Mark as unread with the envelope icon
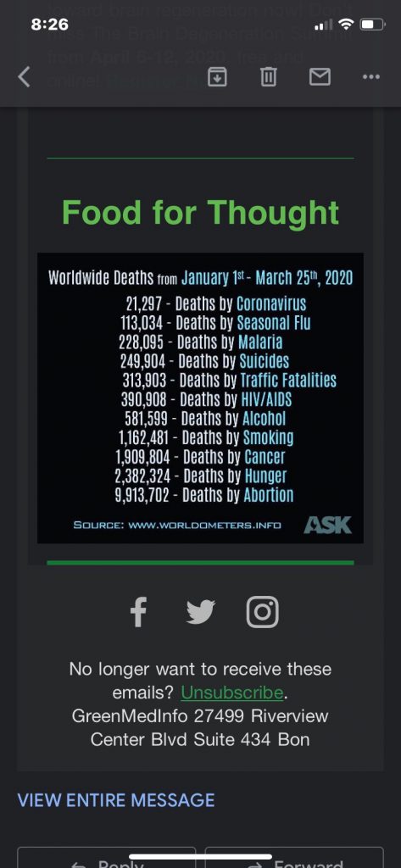 pyautogui.click(x=320, y=77)
